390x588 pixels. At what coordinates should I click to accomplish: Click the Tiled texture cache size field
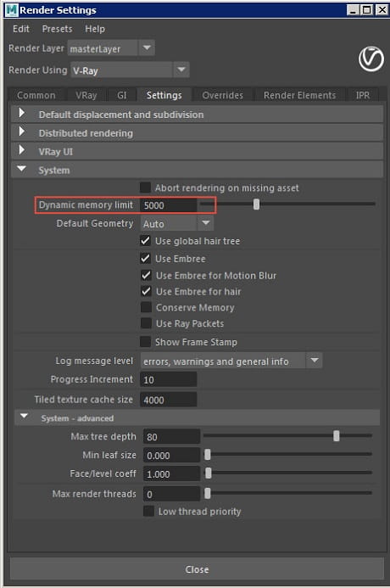coord(168,400)
